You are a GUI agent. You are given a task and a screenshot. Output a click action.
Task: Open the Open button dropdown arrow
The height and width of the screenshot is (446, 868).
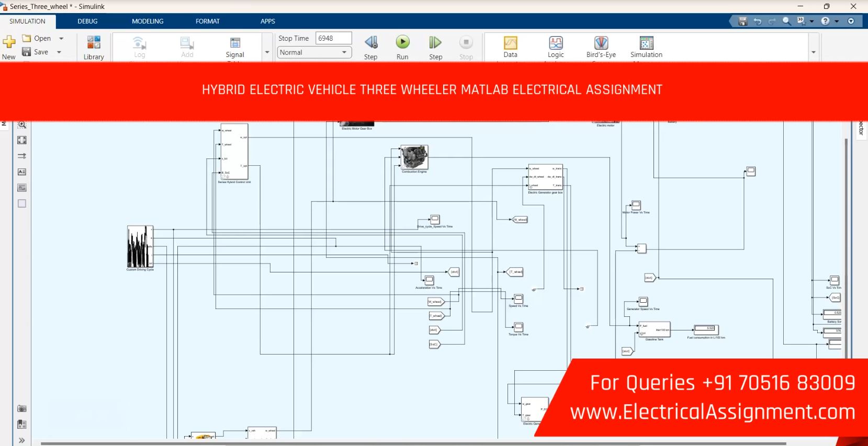[61, 38]
